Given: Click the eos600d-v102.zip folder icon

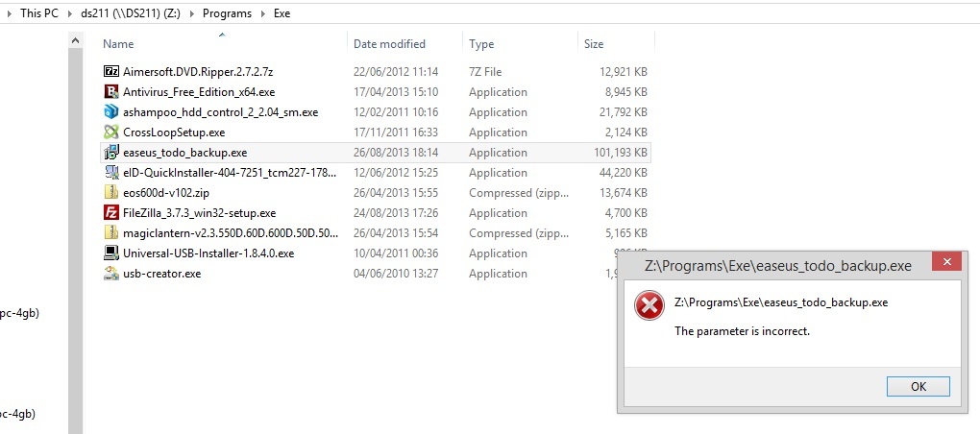Looking at the screenshot, I should coord(111,193).
